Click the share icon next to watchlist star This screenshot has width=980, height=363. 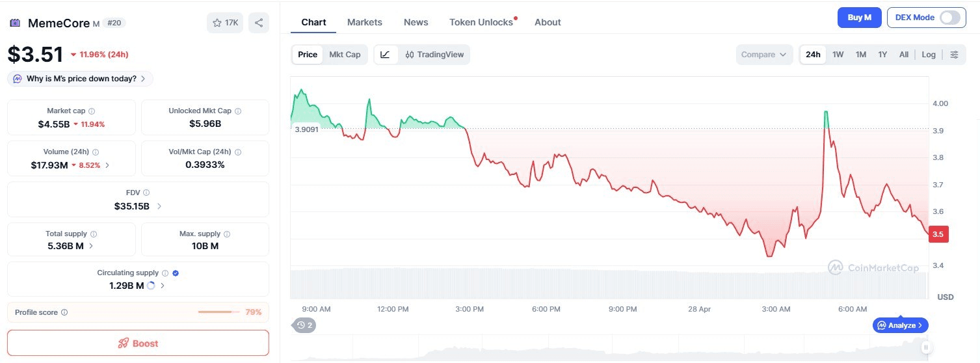259,23
